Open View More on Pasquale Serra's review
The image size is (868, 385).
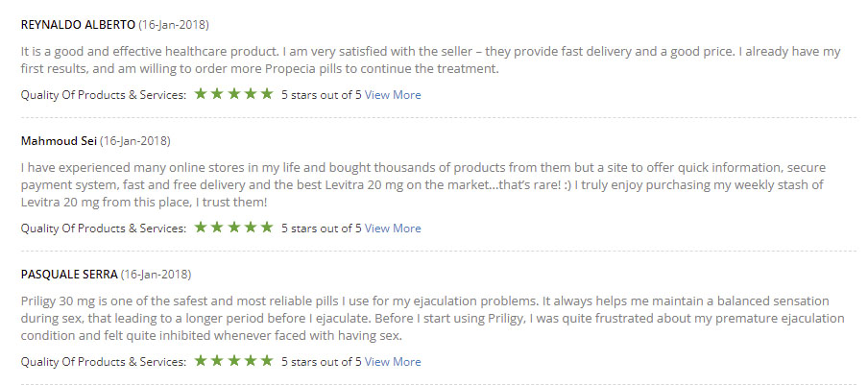[x=393, y=362]
